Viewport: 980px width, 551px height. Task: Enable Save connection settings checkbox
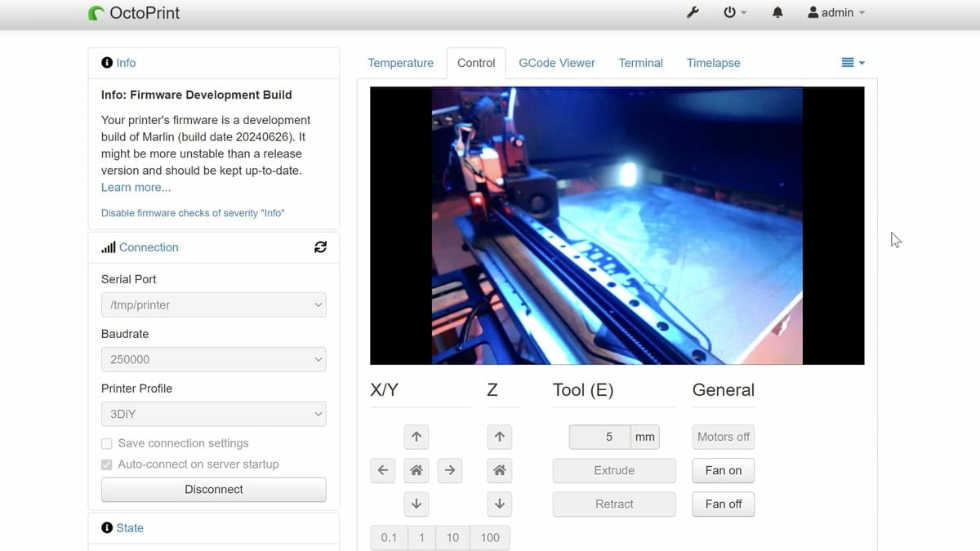107,443
